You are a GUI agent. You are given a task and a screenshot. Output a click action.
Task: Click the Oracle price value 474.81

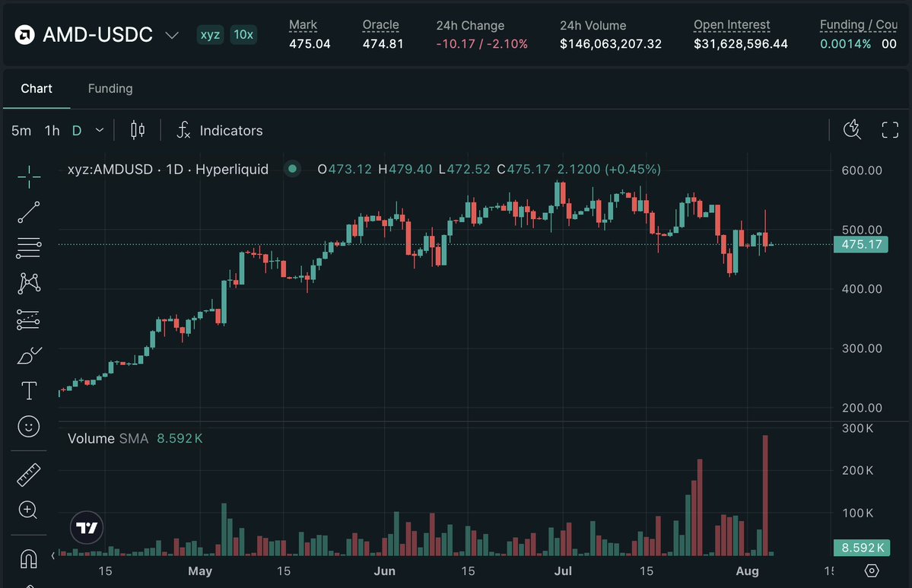click(383, 44)
